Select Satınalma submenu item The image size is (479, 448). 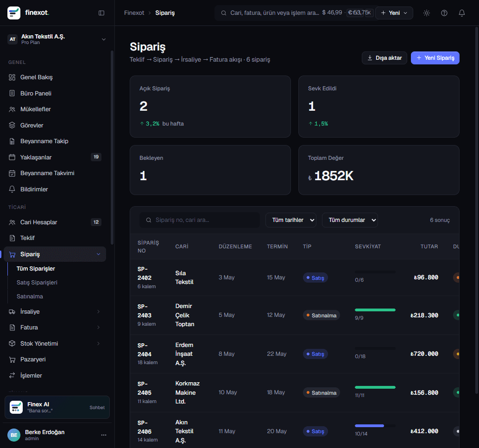(30, 297)
